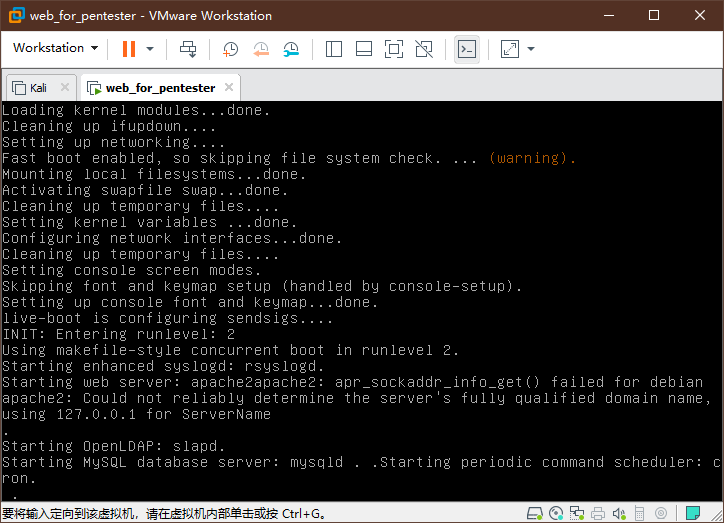Image resolution: width=724 pixels, height=523 pixels.
Task: Expand the stretch guest display dropdown arrow
Action: 531,48
